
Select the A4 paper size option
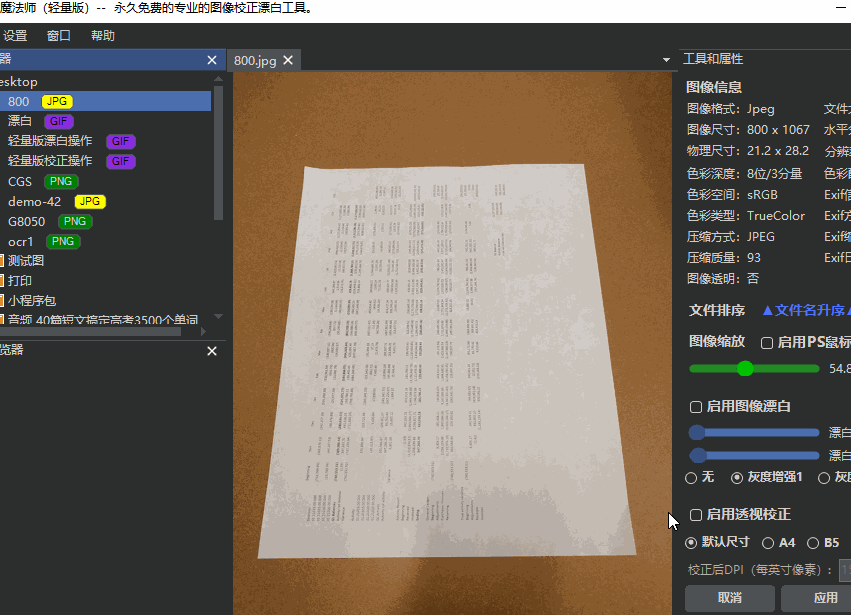(x=767, y=542)
